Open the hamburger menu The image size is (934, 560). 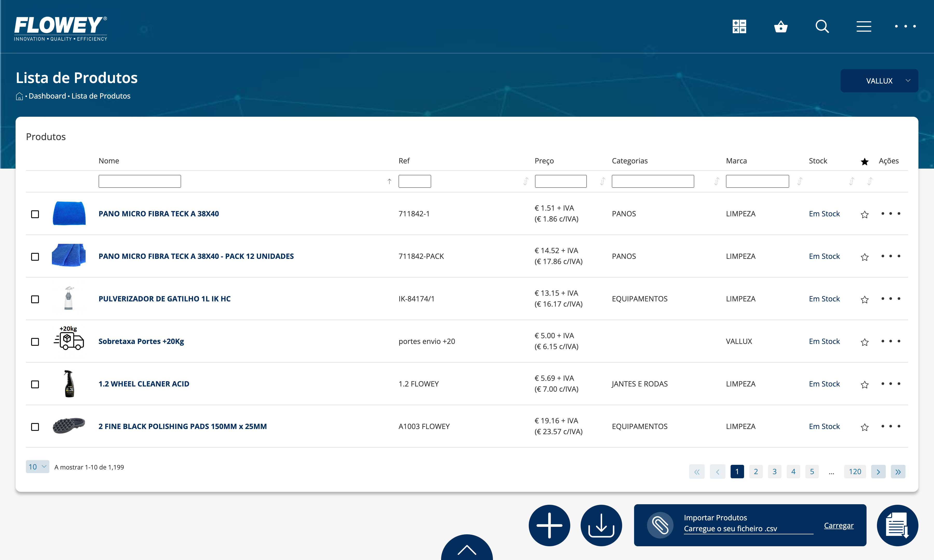pos(863,26)
